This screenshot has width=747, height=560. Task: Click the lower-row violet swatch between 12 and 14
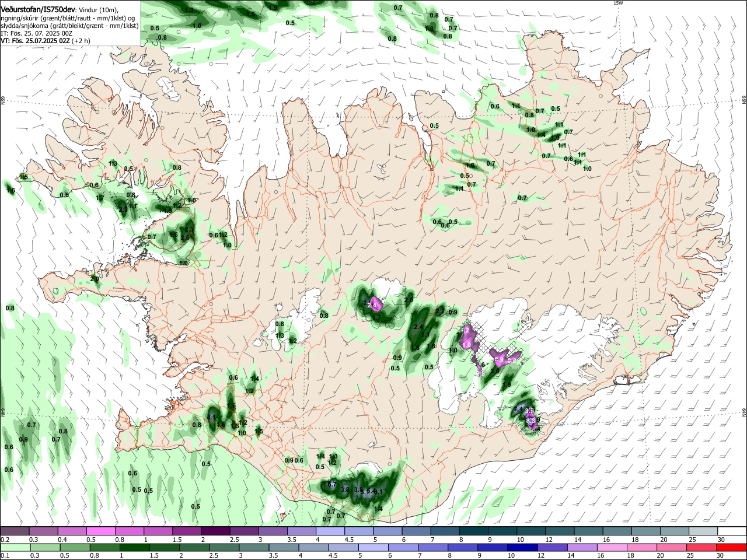tap(553, 547)
